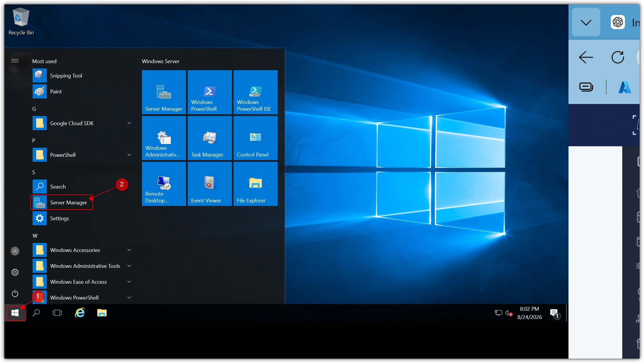This screenshot has height=363, width=644.
Task: Open Settings in the S app group
Action: [82, 219]
